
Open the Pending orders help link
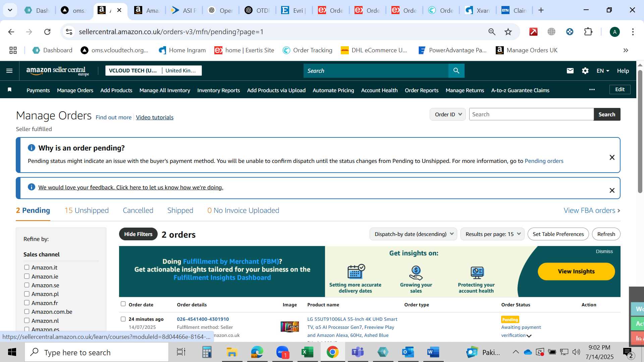coord(544,161)
